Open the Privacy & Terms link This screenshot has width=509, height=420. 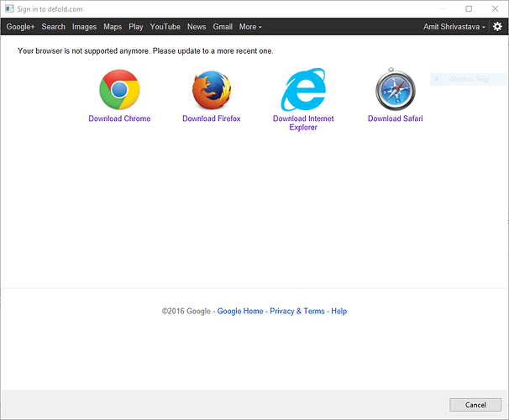[297, 311]
